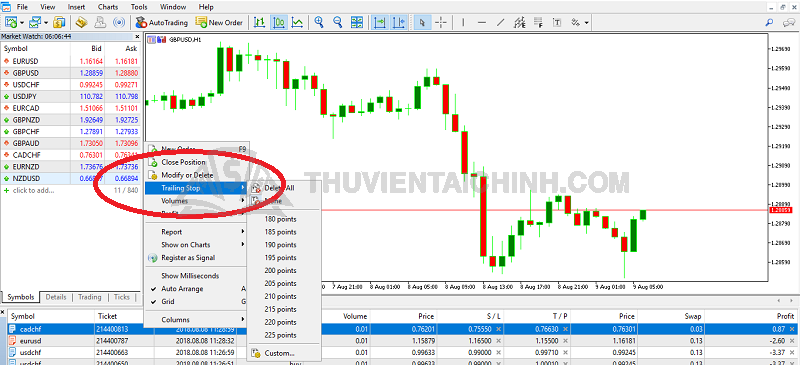Select the Fibonacci retracement tool
The image size is (800, 365).
point(538,22)
